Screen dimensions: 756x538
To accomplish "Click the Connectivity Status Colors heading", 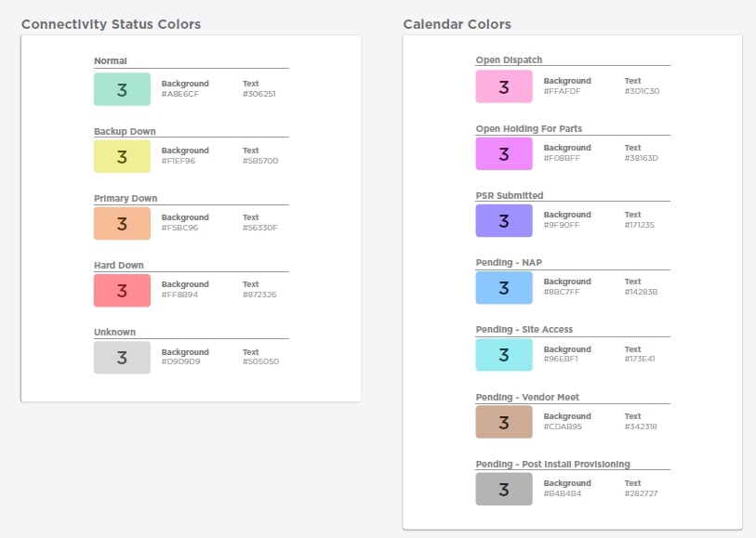I will [x=111, y=24].
